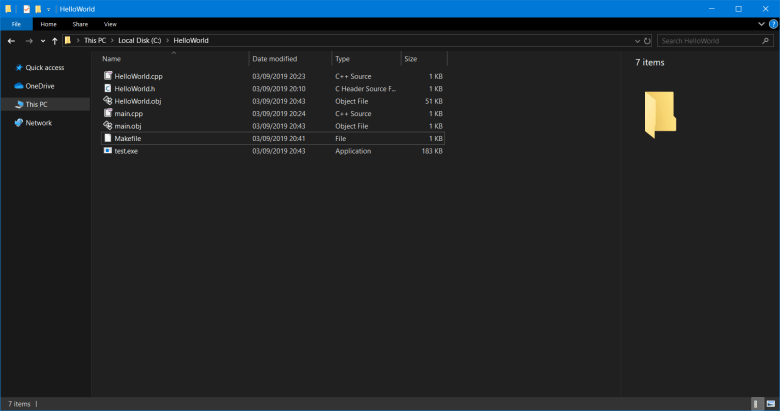Open Customize Quick Access Toolbar dropdown

tap(48, 9)
